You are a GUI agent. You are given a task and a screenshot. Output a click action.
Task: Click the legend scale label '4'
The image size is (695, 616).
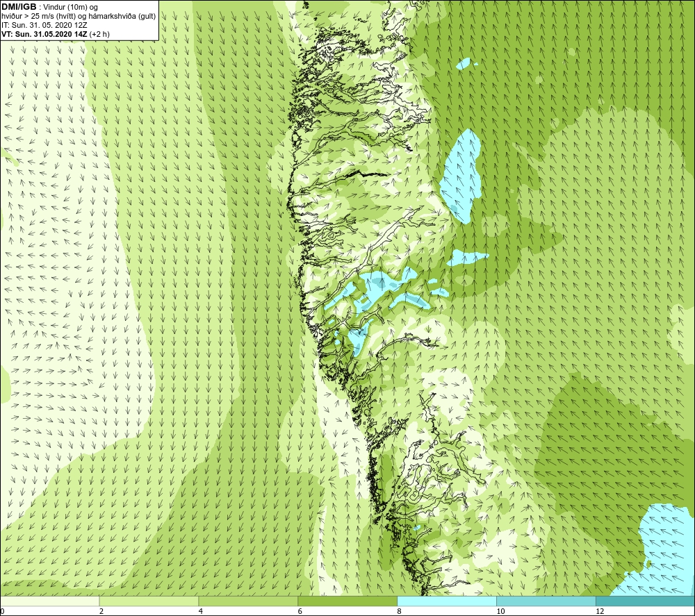pyautogui.click(x=201, y=611)
